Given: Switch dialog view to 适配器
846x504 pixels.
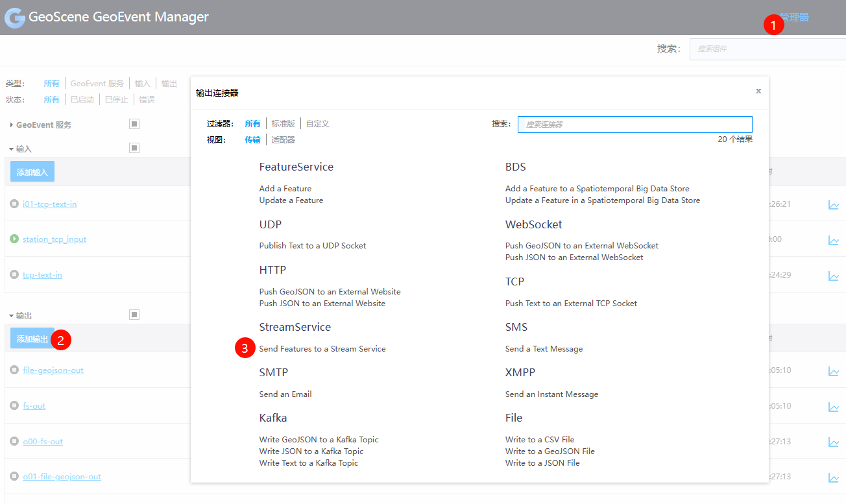Looking at the screenshot, I should click(284, 139).
